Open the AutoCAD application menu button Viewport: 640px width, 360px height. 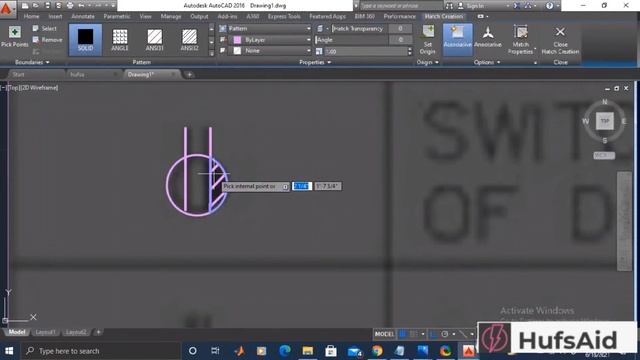pos(7,8)
